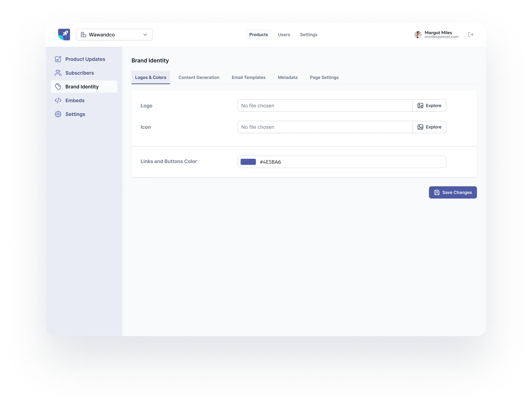Click the Users navigation link
Viewport: 532px width, 405px height.
[x=284, y=34]
